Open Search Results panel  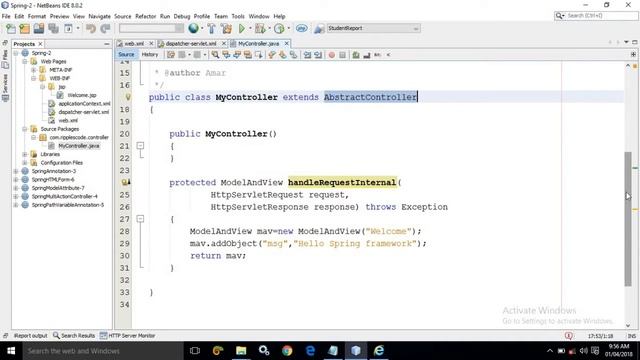point(74,336)
